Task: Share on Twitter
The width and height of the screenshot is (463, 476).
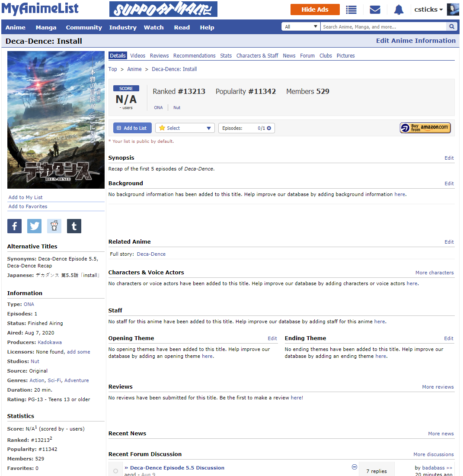Action: click(x=34, y=226)
